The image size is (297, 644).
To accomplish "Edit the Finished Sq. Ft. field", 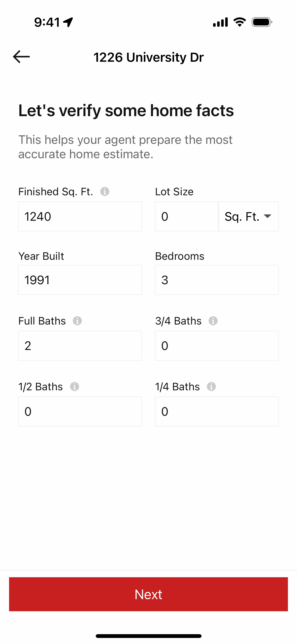I will pos(80,216).
